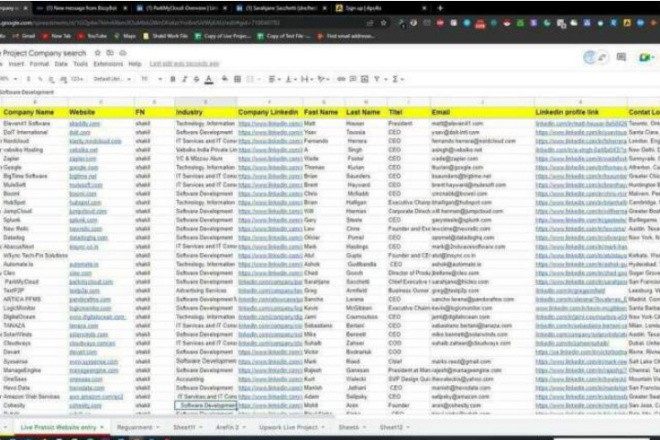The image size is (660, 440).
Task: Open the font size dropdown
Action: [x=151, y=79]
